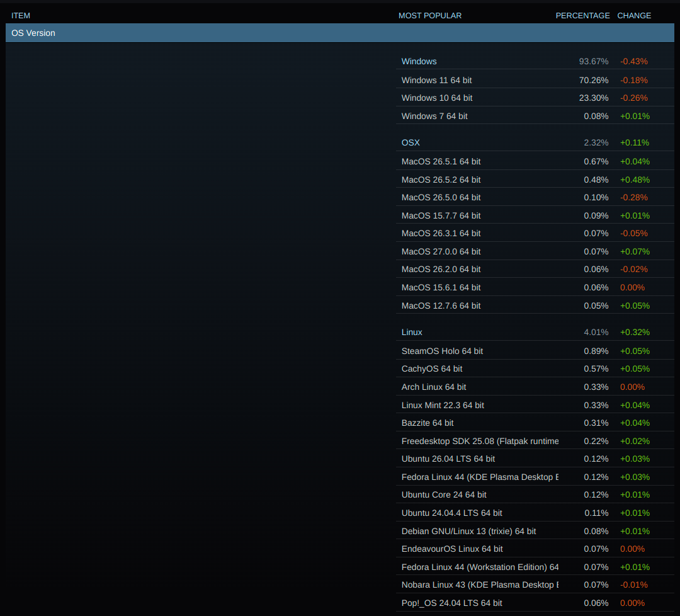Click MacOS 15.6.1 64 bit entry
Screen dimensions: 680x616
535,288
